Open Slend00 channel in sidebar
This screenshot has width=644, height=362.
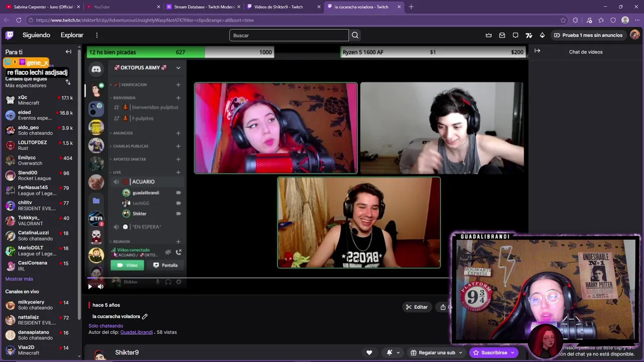pyautogui.click(x=39, y=175)
